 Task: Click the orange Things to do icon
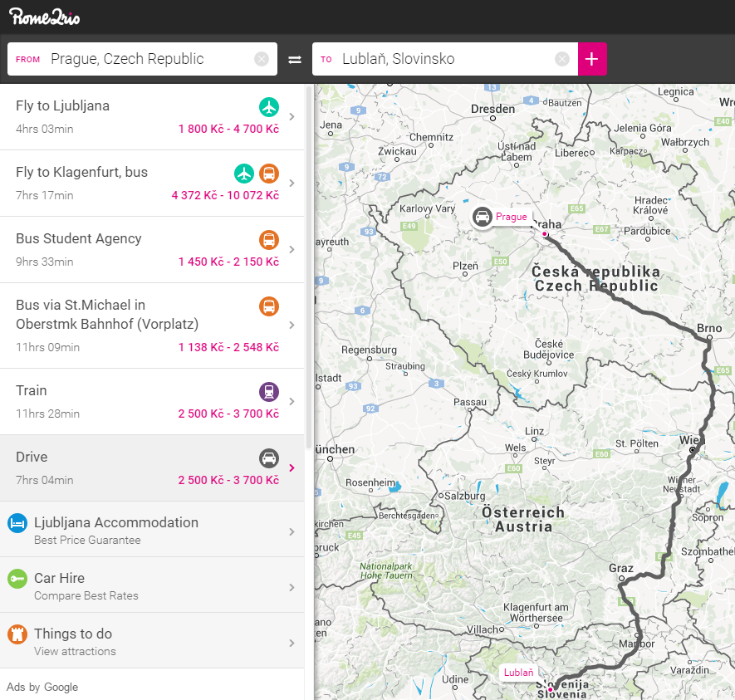pos(17,634)
